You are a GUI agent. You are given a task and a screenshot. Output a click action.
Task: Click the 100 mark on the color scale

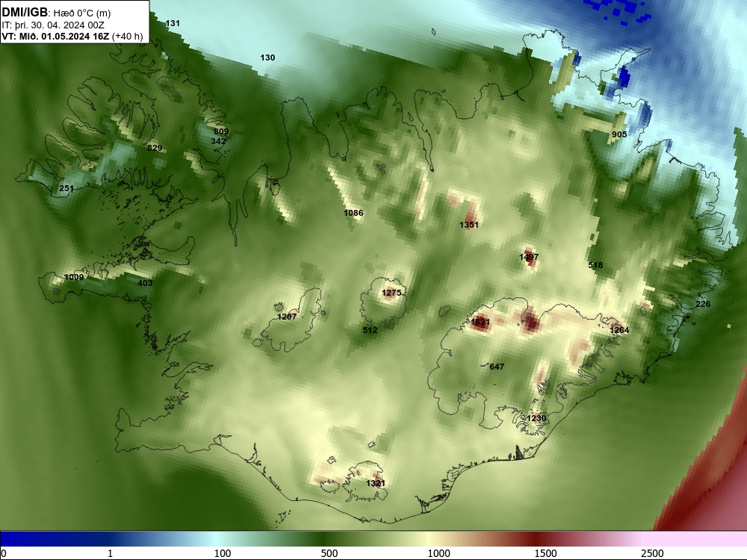click(223, 553)
